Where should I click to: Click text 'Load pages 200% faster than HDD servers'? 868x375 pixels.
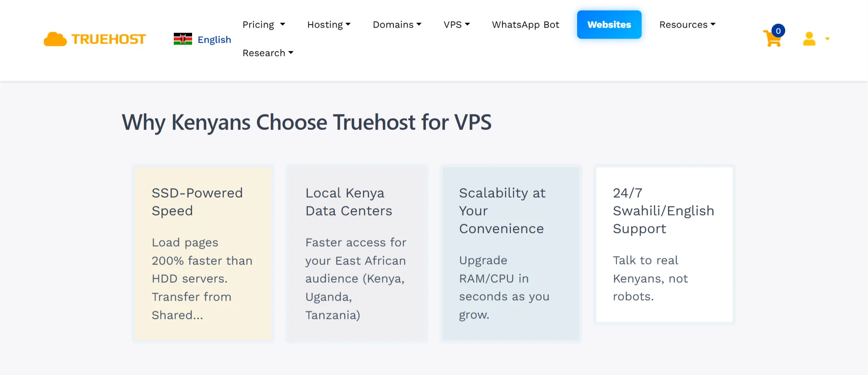coord(202,261)
